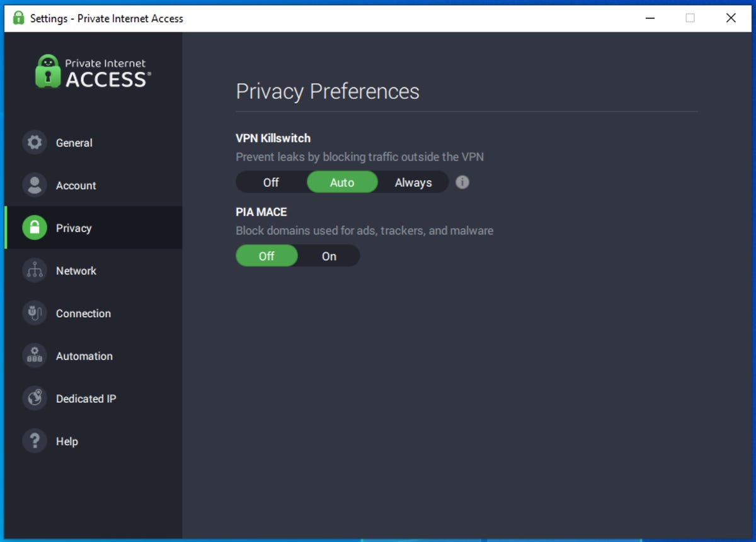Click the Privacy Preferences heading
756x542 pixels.
(328, 91)
